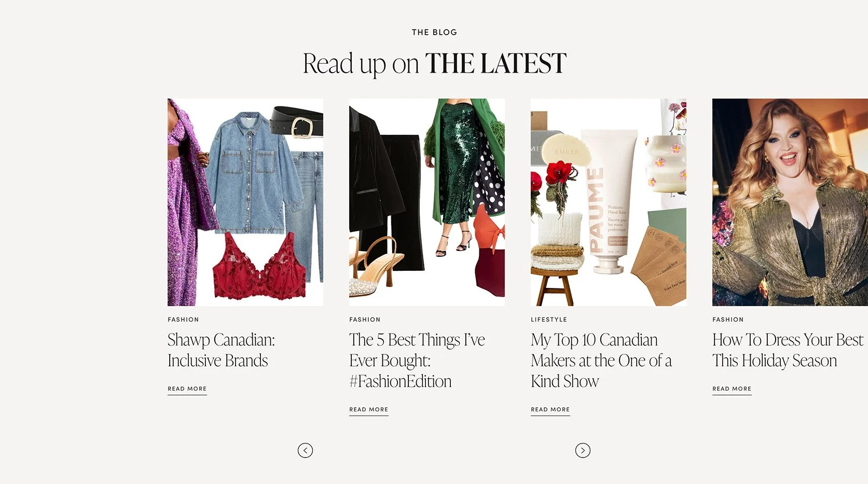Click Read More under Holiday Season post
The height and width of the screenshot is (484, 868).
[x=732, y=389]
